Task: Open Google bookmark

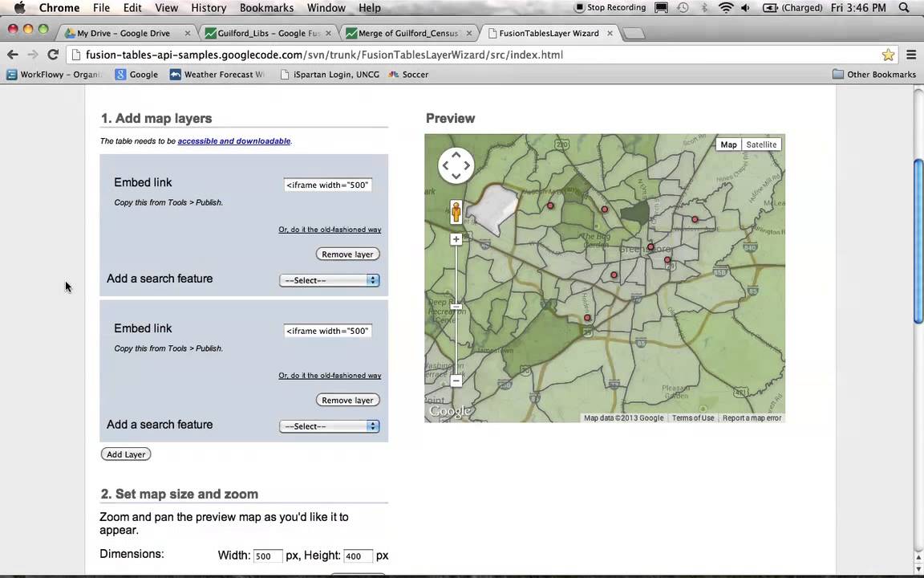Action: [x=136, y=75]
